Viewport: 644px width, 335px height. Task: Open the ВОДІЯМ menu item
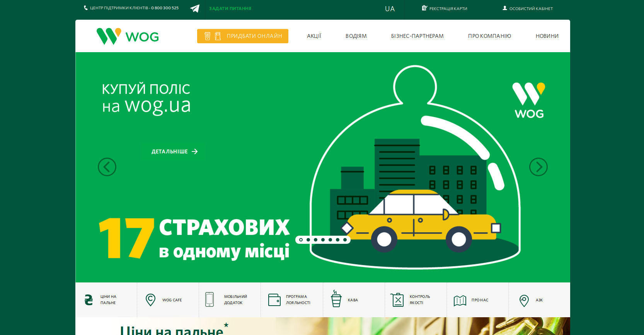(x=356, y=36)
